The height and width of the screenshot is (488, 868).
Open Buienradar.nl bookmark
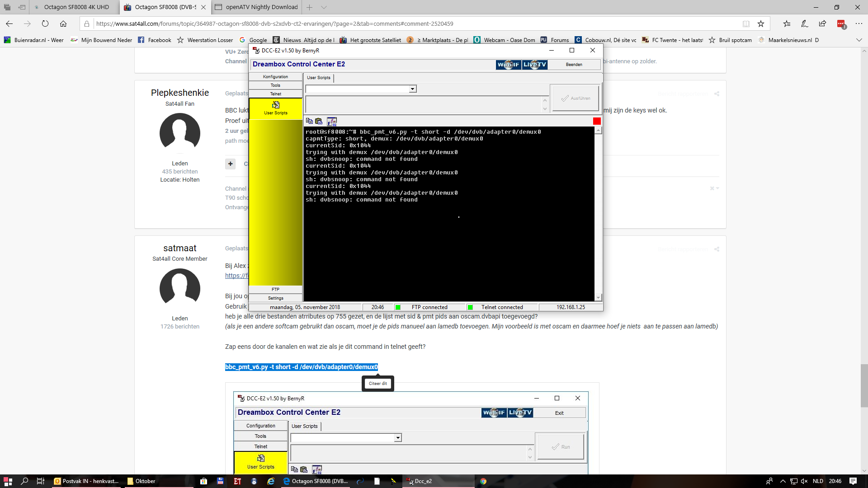pos(34,40)
